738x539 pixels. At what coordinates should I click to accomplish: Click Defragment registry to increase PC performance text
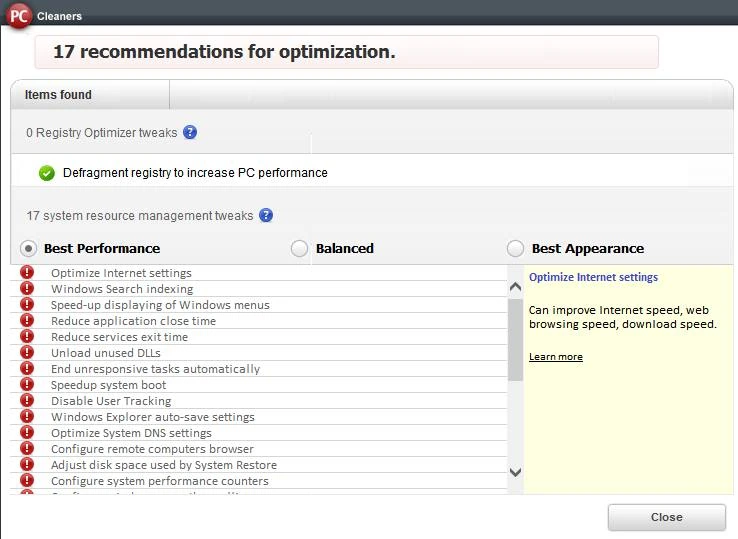pyautogui.click(x=195, y=173)
